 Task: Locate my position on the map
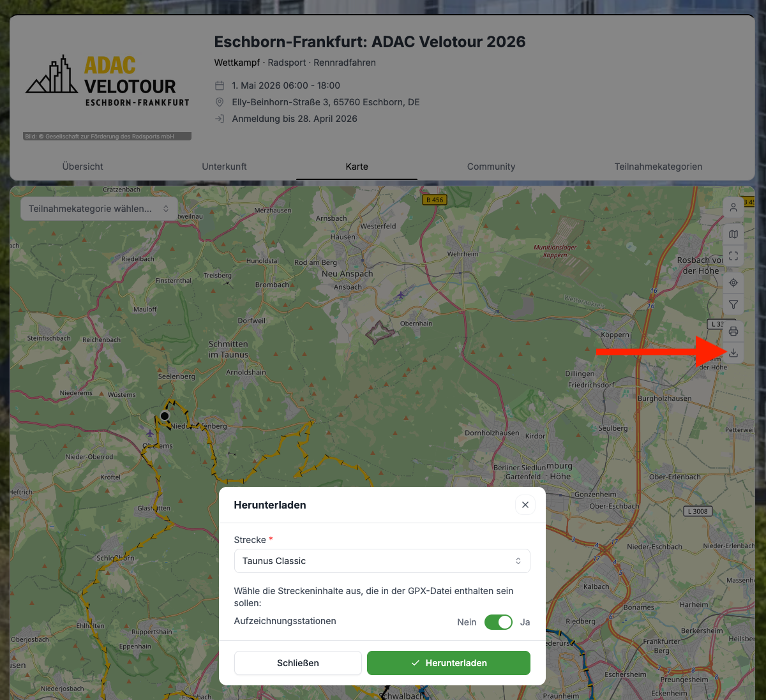[x=733, y=283]
